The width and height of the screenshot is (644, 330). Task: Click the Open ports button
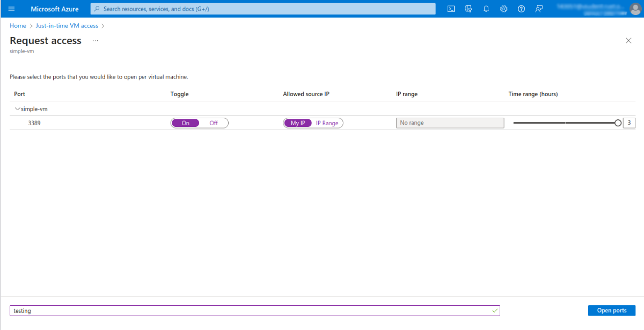tap(611, 311)
